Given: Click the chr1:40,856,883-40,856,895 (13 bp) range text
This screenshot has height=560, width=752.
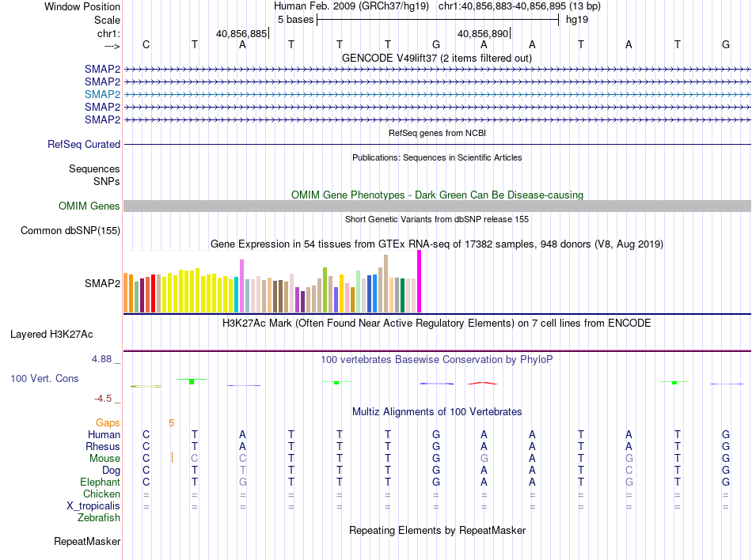Looking at the screenshot, I should click(x=519, y=6).
